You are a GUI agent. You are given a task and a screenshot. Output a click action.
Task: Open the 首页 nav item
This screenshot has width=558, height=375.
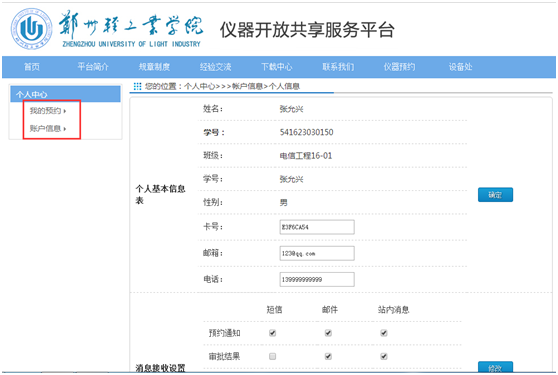[32, 67]
